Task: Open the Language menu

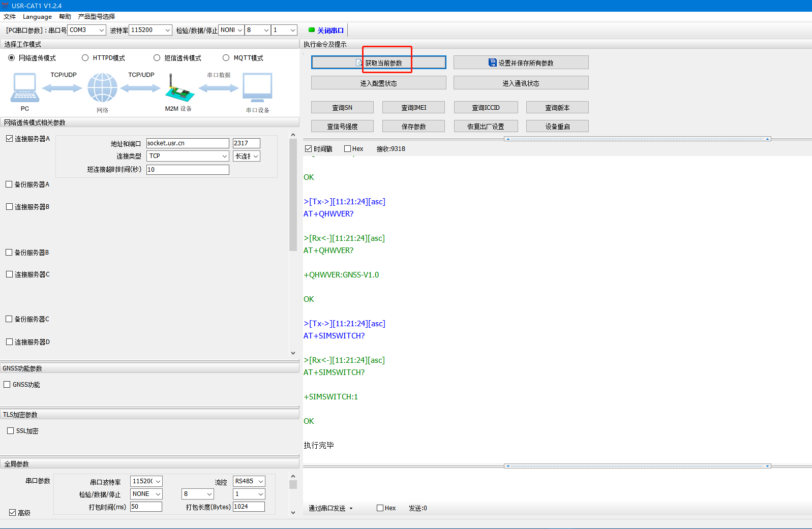Action: [x=37, y=17]
